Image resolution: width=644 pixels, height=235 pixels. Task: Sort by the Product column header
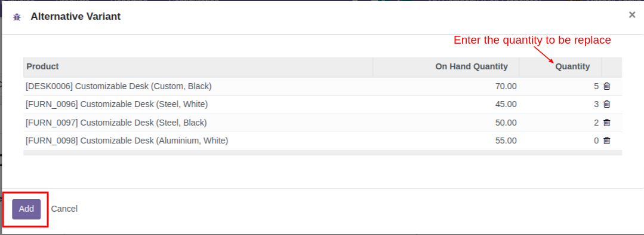tap(43, 66)
